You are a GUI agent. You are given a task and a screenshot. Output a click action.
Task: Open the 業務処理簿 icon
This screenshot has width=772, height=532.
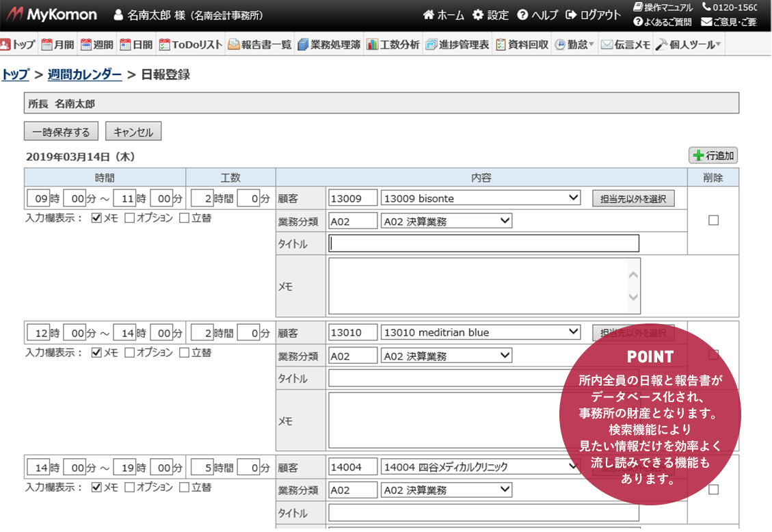pos(304,44)
